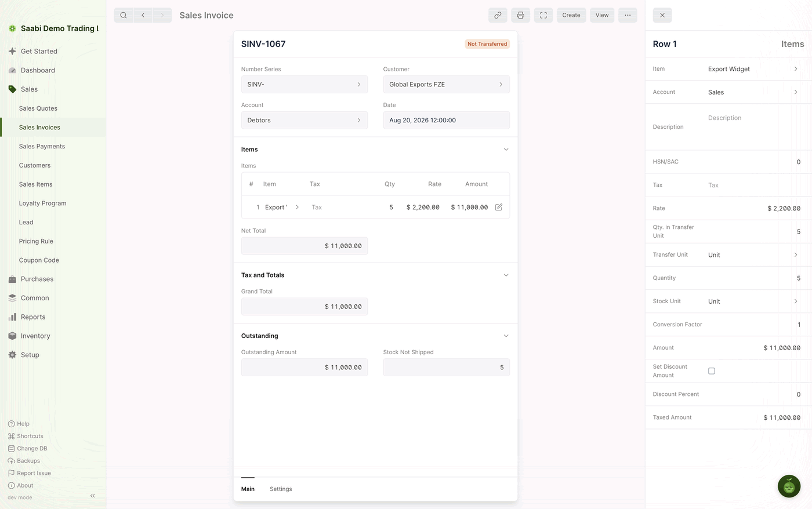
Task: Collapse the Tax and Totals section
Action: coord(506,275)
